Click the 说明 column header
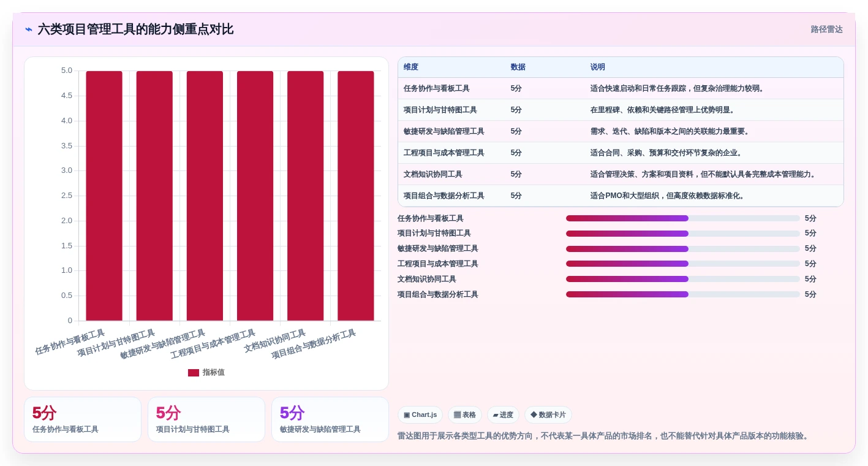The height and width of the screenshot is (466, 868). [x=598, y=67]
